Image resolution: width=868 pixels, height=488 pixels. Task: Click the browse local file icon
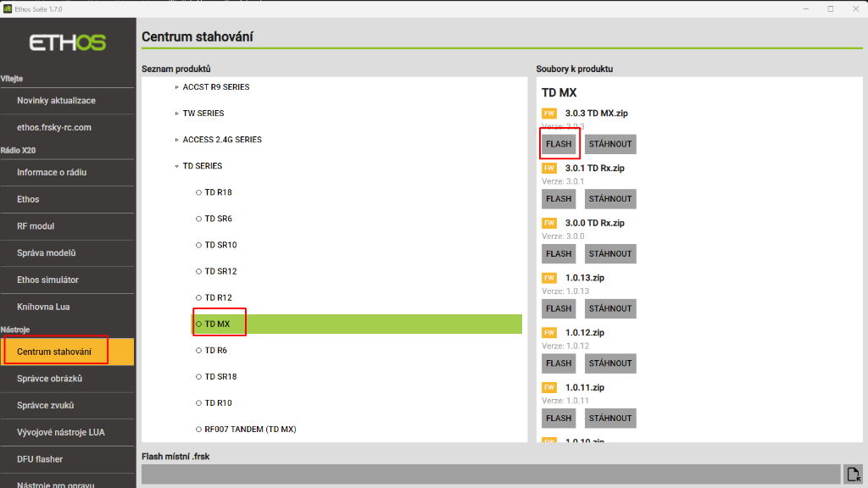click(853, 474)
